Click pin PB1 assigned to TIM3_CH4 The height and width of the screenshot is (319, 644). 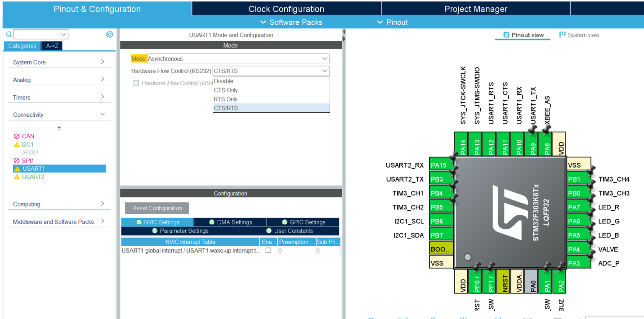pos(579,179)
